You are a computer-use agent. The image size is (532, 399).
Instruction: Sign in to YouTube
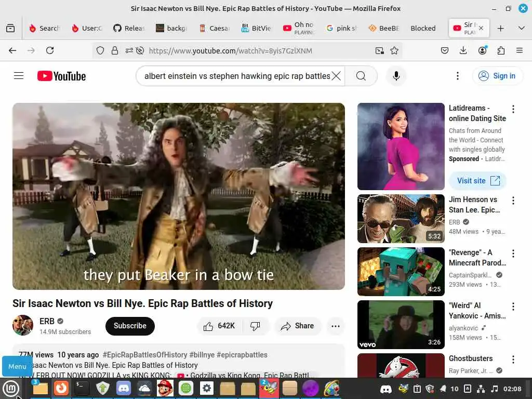[x=497, y=76]
